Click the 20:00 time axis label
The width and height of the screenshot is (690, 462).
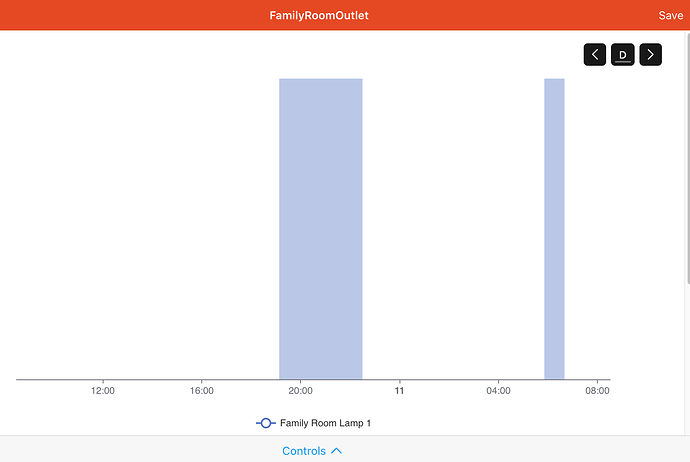click(300, 391)
